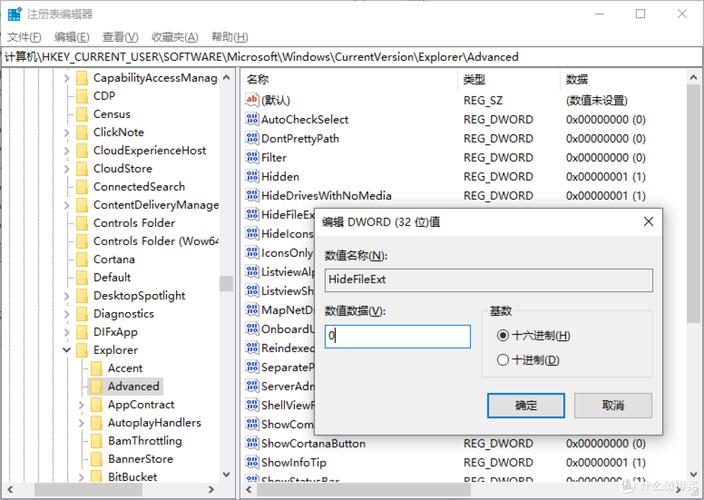Click the IconsOnly DWORD icon
Viewport: 704px width, 500px height.
(252, 253)
